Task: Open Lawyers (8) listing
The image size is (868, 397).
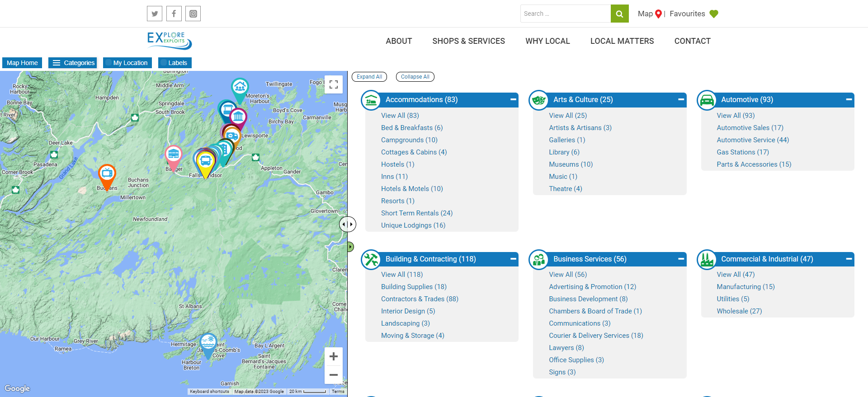Action: 566,348
